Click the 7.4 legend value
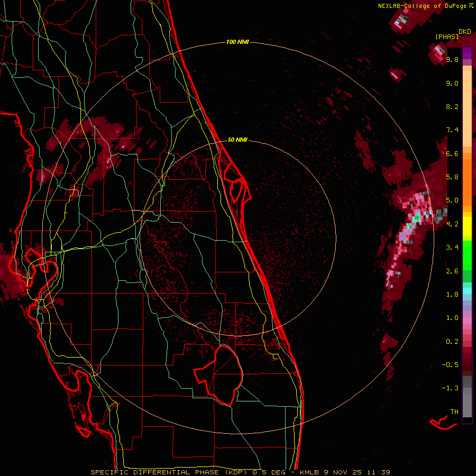This screenshot has width=476, height=476. coord(452,130)
